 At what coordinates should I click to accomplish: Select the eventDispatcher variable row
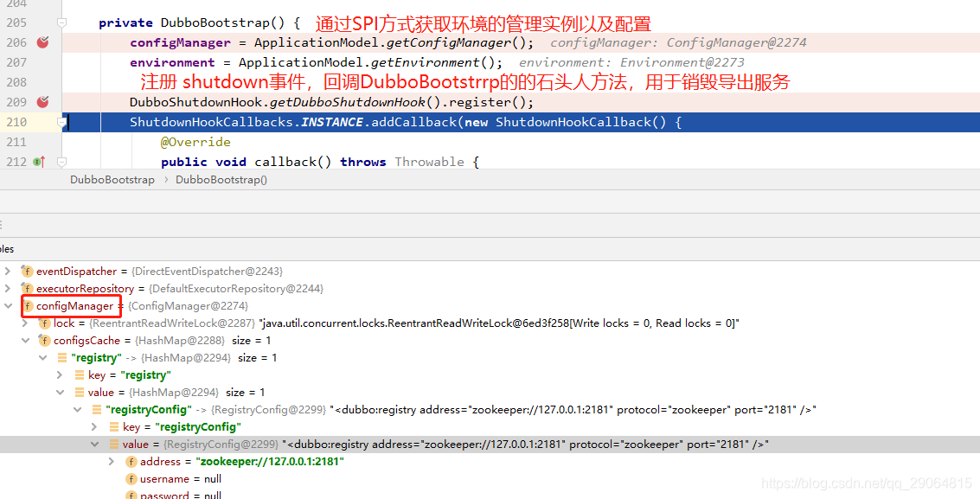point(490,271)
